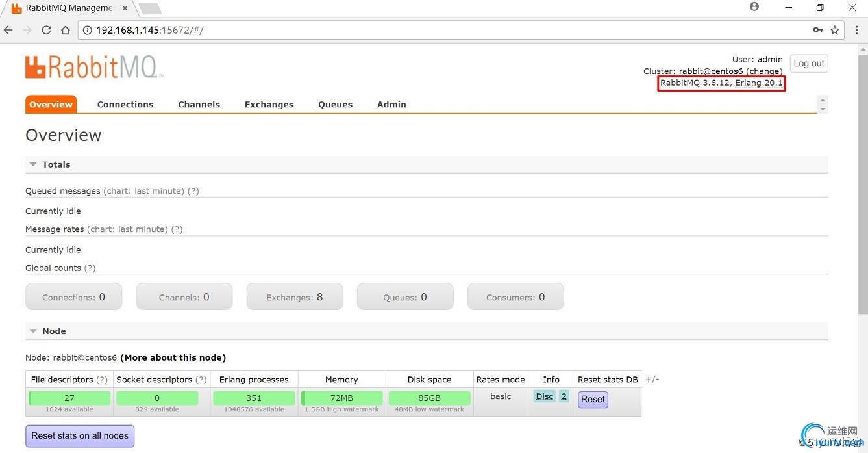Bookmark this page with the star icon
868x453 pixels.
[835, 30]
